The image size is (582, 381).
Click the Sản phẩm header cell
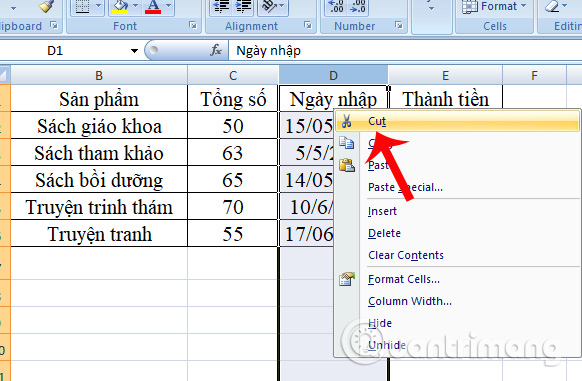99,99
